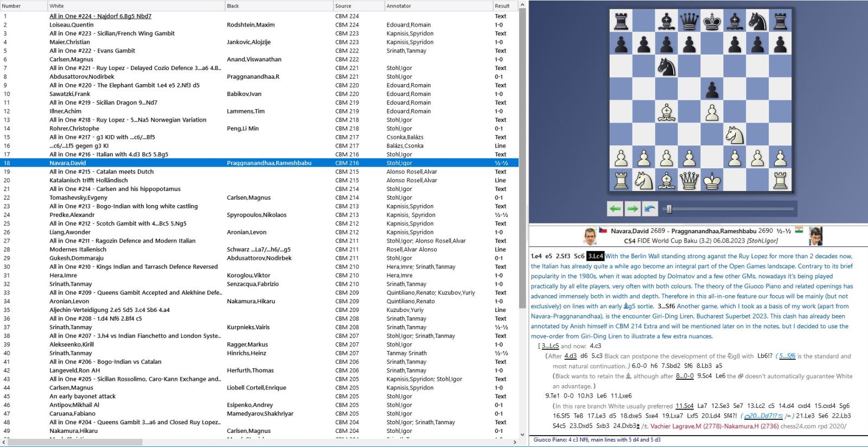Click the green back-move arrow
Viewport: 868px width, 447px height.
615,208
